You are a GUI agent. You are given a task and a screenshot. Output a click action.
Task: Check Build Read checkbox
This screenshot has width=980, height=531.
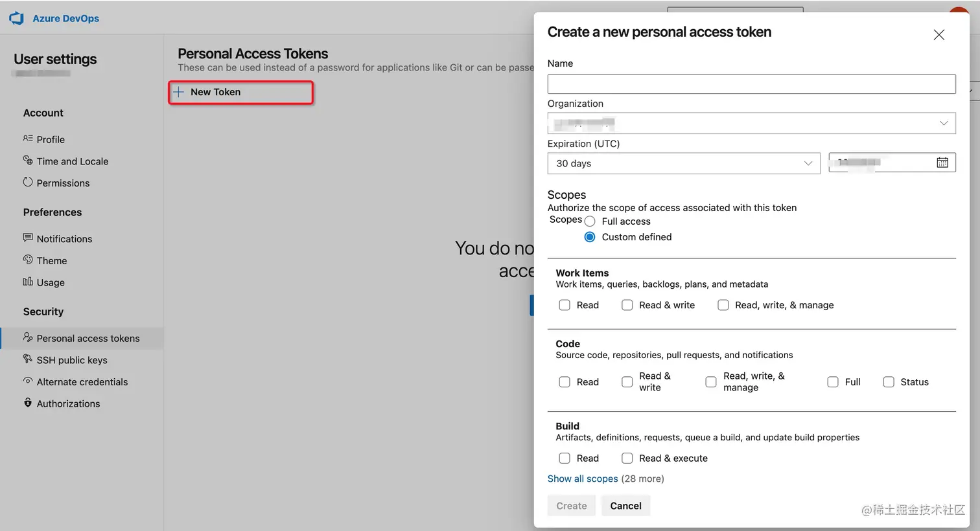[565, 458]
